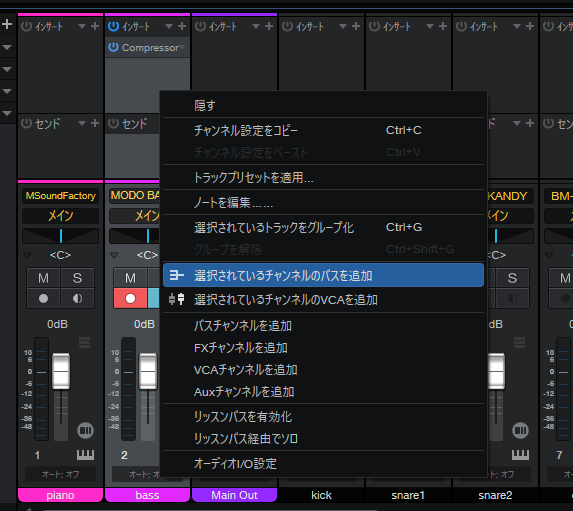This screenshot has width=573, height=511.
Task: Click piano channel 0dB level value
Action: coord(57,324)
